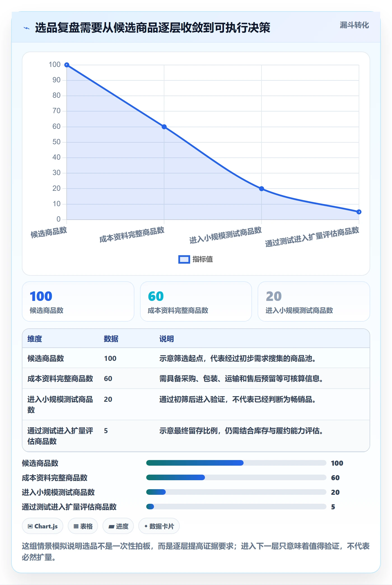The width and height of the screenshot is (392, 585).
Task: Click the 通过测试进入扩量评估商品数 progress bar
Action: click(236, 507)
